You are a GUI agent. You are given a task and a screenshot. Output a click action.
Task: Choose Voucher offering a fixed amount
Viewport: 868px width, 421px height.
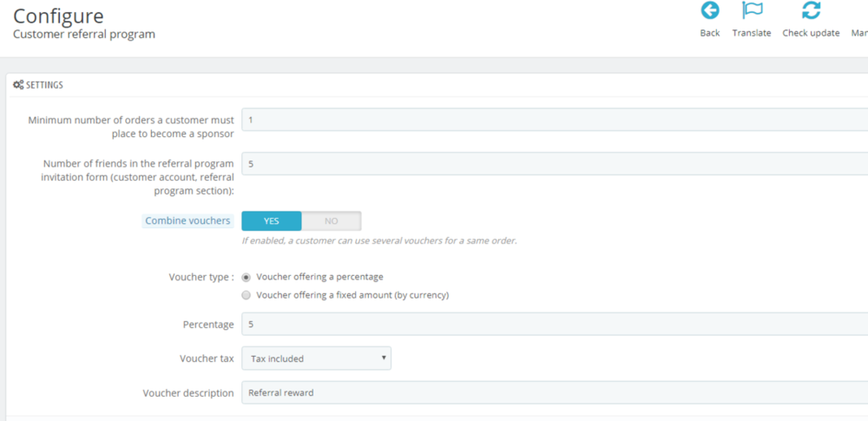[247, 295]
